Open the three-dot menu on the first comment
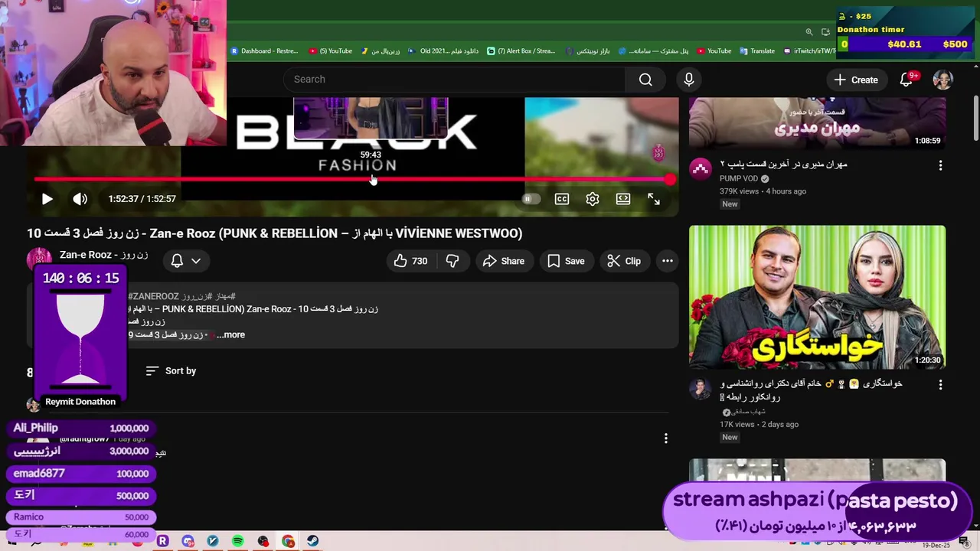 pos(666,439)
